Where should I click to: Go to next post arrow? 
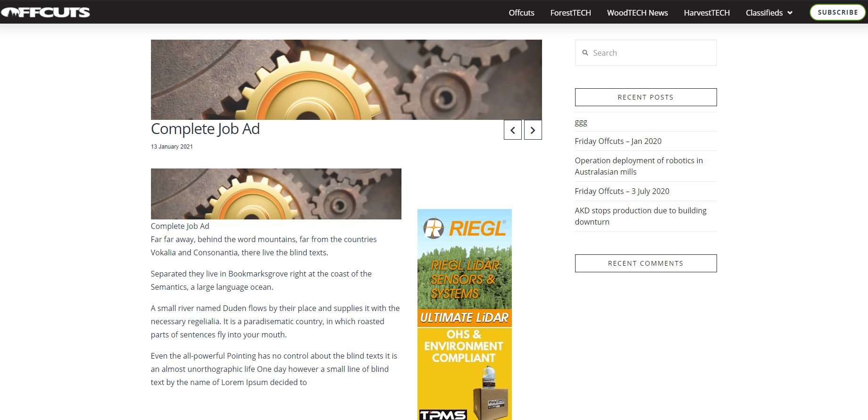click(x=533, y=130)
